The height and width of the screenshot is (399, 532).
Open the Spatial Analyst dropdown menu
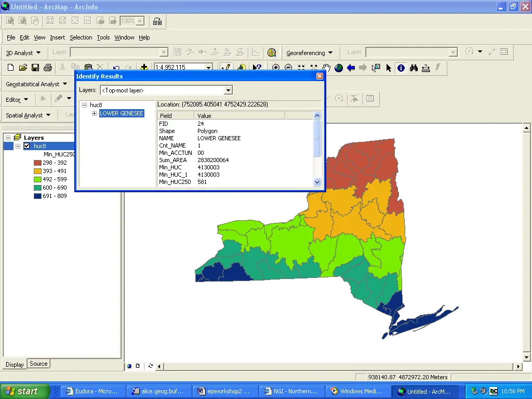(x=28, y=115)
